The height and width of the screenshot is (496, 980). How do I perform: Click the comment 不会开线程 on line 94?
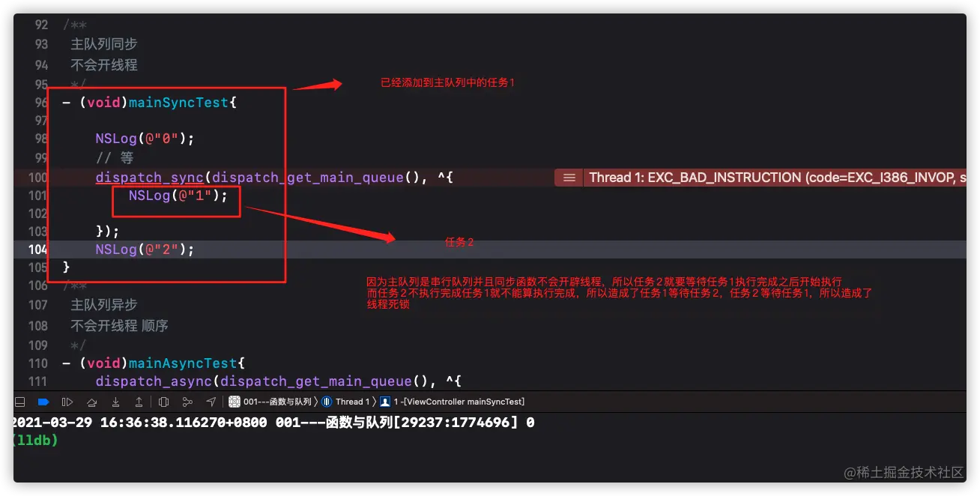(104, 65)
